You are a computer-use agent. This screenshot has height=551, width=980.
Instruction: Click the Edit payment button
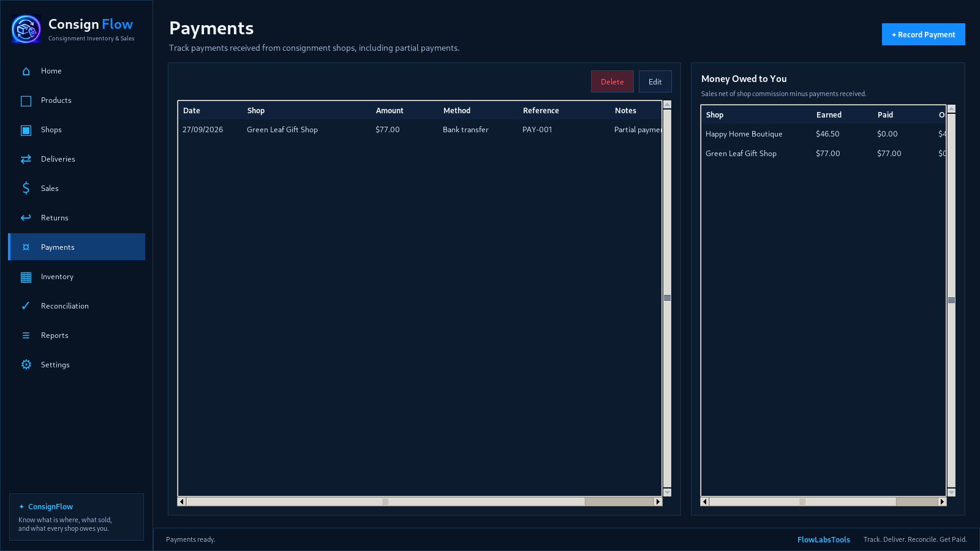(655, 81)
